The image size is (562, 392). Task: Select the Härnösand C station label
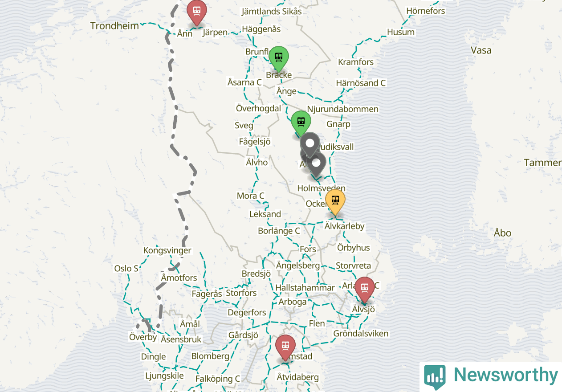click(361, 83)
